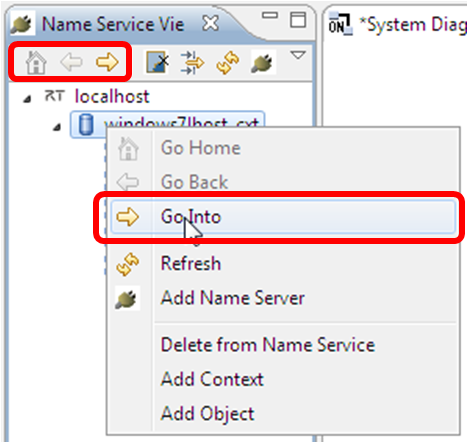
Task: Switch to the System Diagram editor tab
Action: tap(398, 25)
